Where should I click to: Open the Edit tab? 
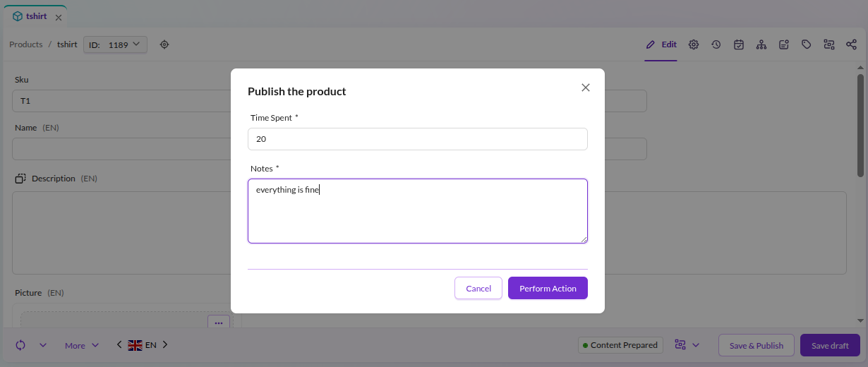coord(661,44)
